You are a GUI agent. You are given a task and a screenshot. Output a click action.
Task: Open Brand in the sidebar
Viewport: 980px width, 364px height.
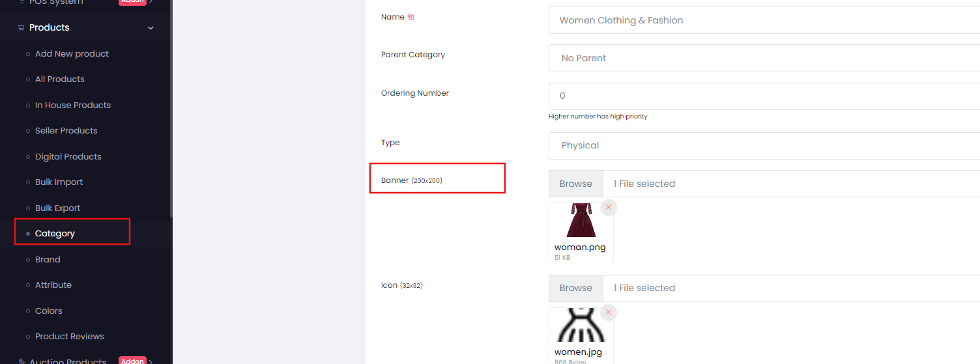48,259
